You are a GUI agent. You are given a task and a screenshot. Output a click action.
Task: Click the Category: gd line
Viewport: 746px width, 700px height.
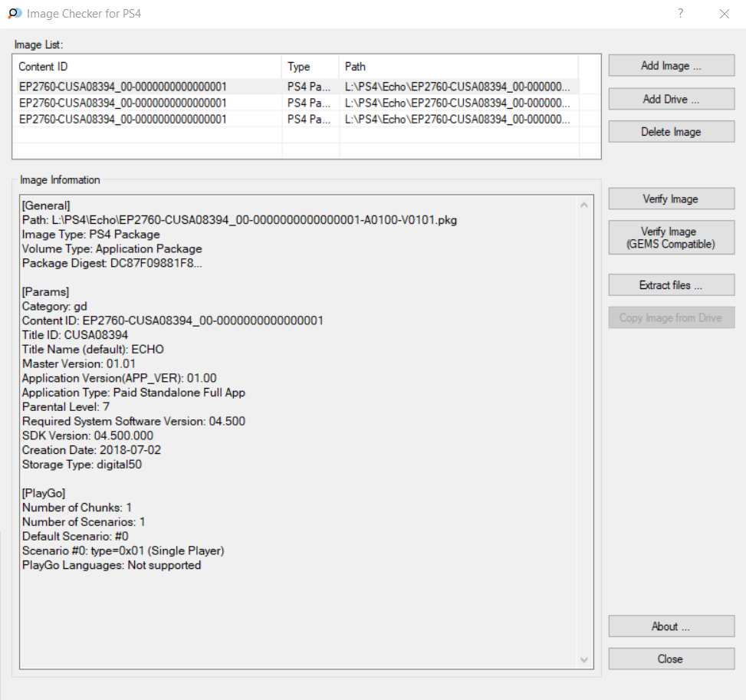(x=54, y=307)
